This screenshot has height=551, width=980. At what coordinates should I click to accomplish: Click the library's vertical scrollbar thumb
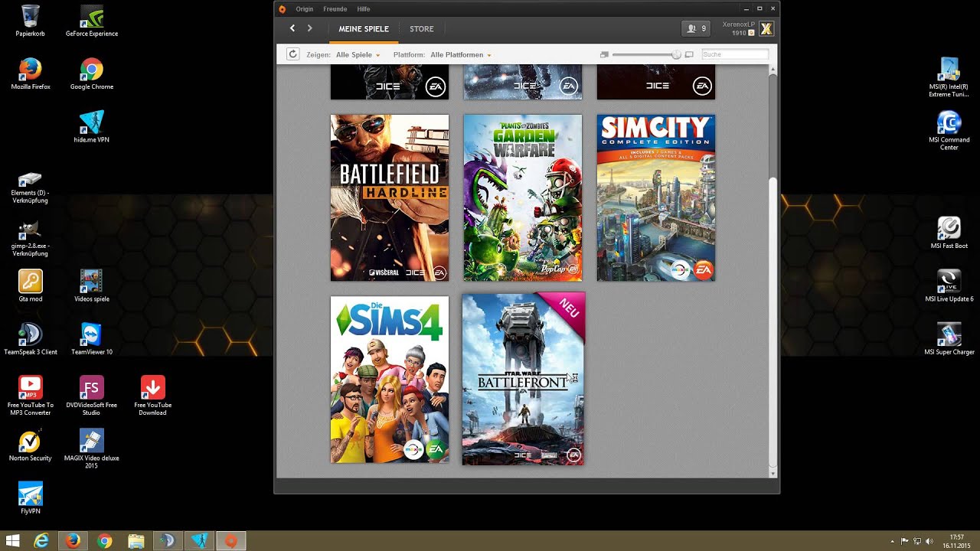[x=773, y=321]
